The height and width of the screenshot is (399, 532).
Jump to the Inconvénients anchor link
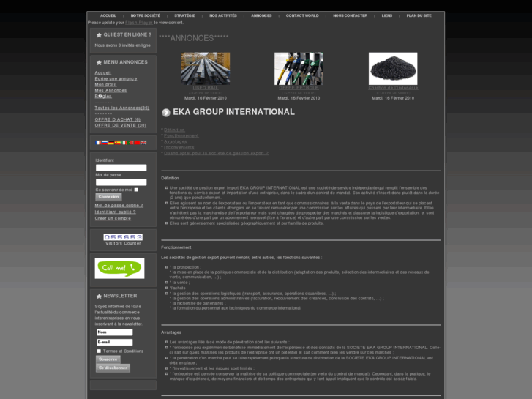[x=179, y=147]
